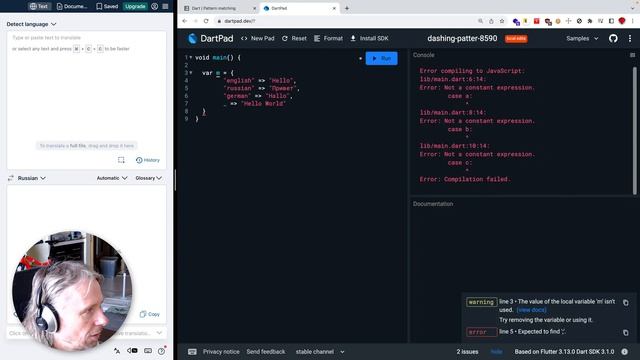Click the Format code icon in DartPad
This screenshot has width=640, height=360.
(317, 38)
